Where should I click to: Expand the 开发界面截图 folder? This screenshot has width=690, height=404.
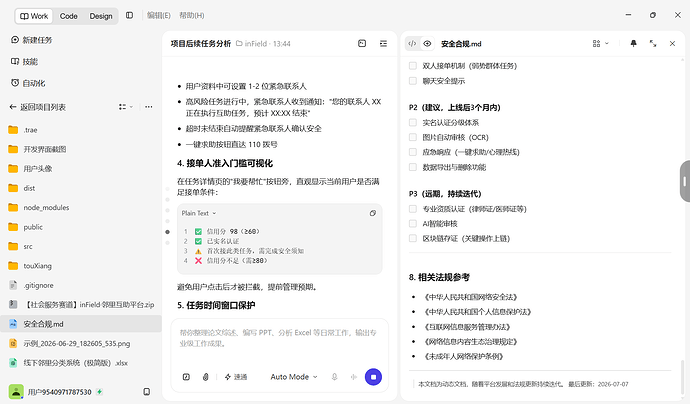coord(81,149)
